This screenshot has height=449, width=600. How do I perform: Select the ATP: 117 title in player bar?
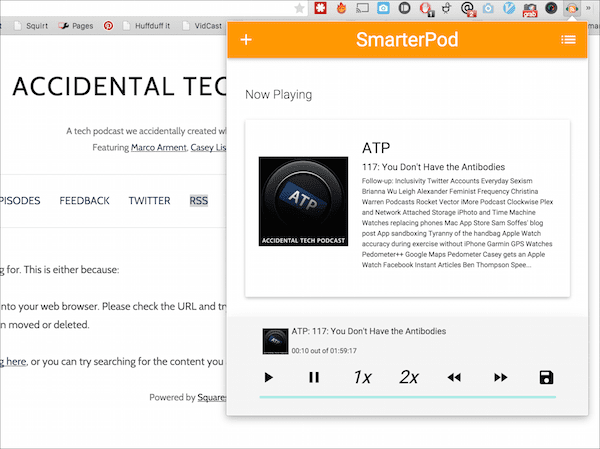pyautogui.click(x=369, y=331)
